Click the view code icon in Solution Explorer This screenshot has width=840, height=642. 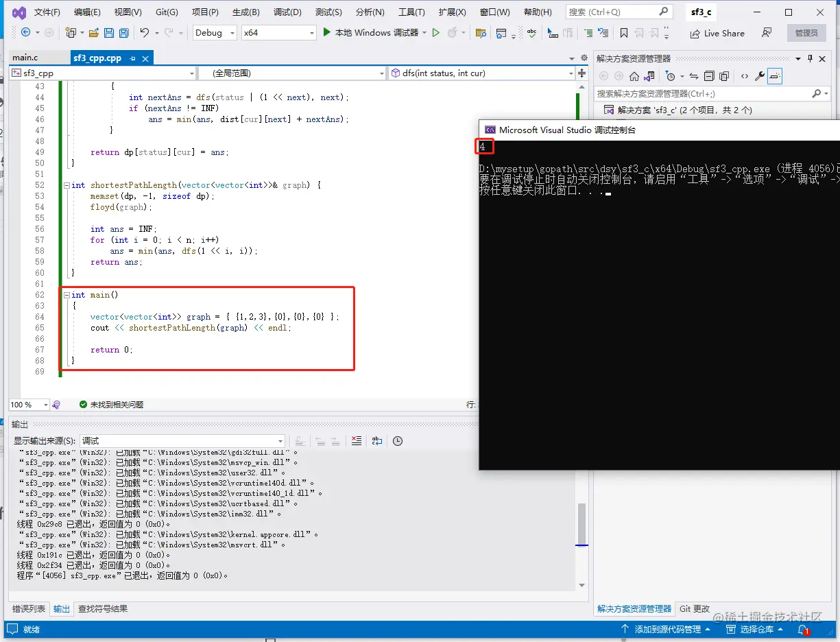point(745,76)
